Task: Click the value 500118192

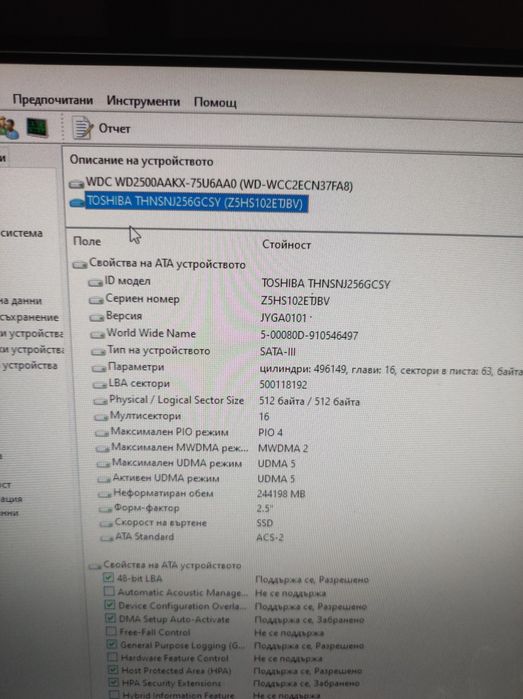Action: [283, 385]
